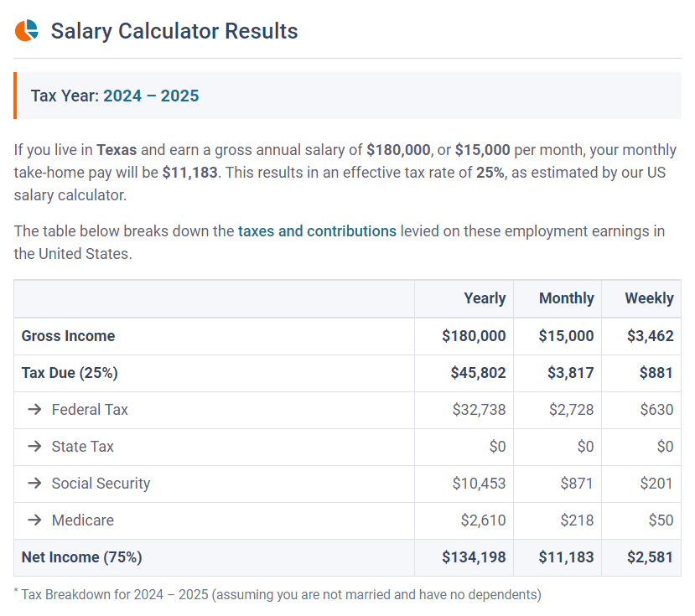This screenshot has height=616, width=695.
Task: Click the yearly net income value $134,198
Action: [474, 557]
